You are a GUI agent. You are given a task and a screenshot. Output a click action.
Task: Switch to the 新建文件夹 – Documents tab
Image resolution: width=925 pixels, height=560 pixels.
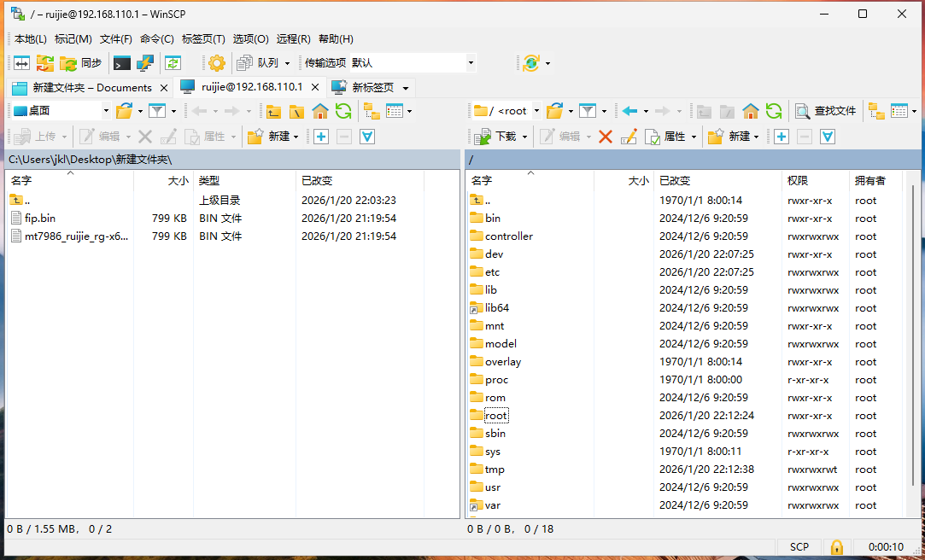85,87
